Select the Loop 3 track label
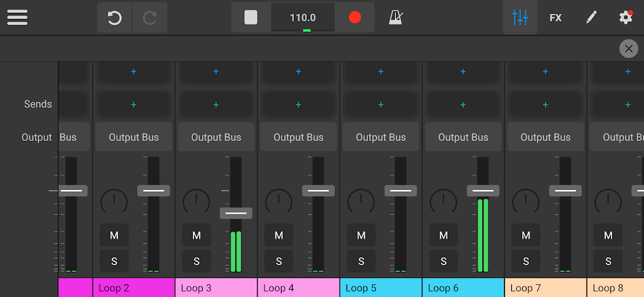644x297 pixels. (x=216, y=288)
